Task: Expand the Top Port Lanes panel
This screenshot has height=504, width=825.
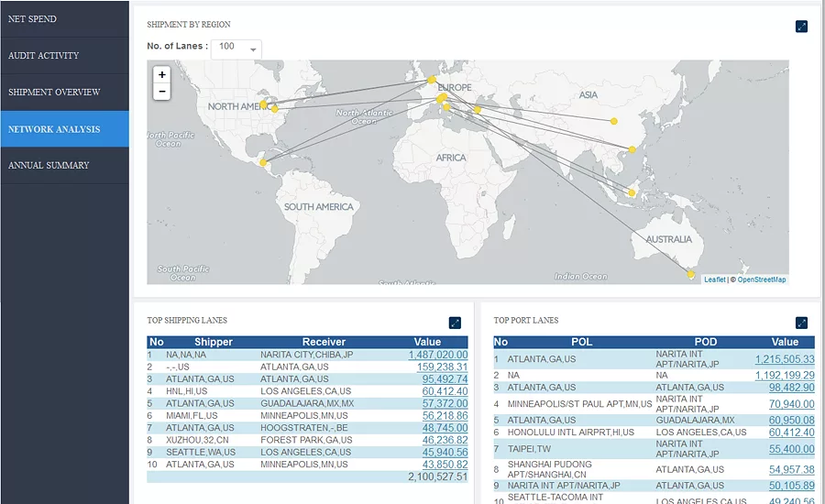Action: pos(801,323)
